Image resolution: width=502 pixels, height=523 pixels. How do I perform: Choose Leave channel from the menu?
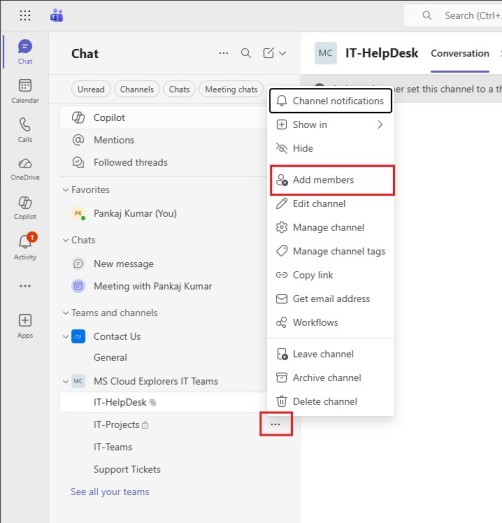[331, 354]
